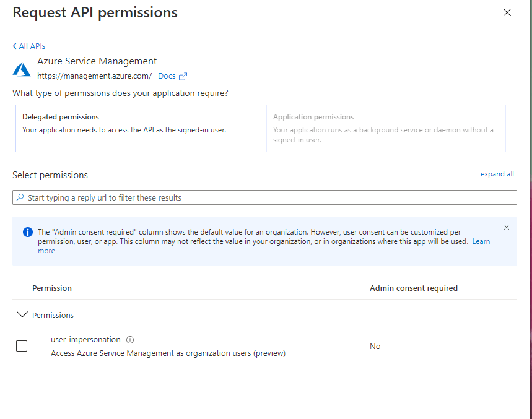Click the search magnifier icon in filter box
Screen dimensions: 532x419
tap(20, 197)
